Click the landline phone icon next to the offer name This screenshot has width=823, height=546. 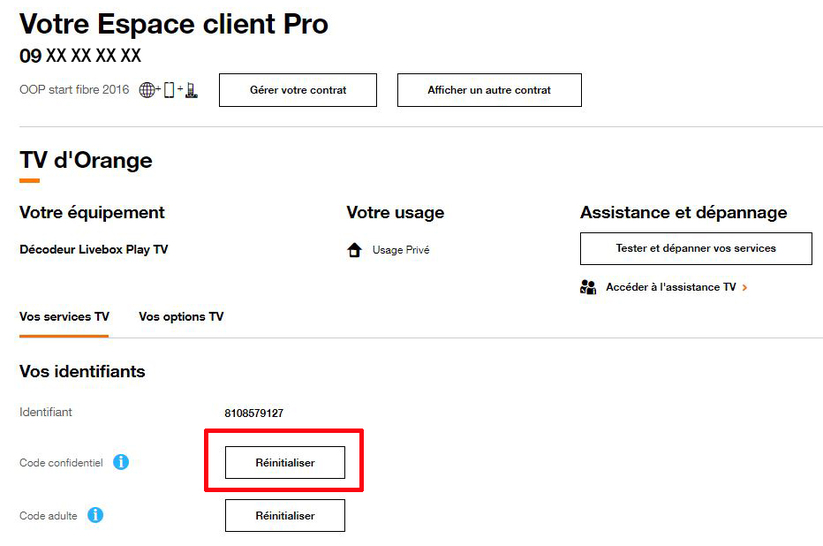click(x=191, y=90)
